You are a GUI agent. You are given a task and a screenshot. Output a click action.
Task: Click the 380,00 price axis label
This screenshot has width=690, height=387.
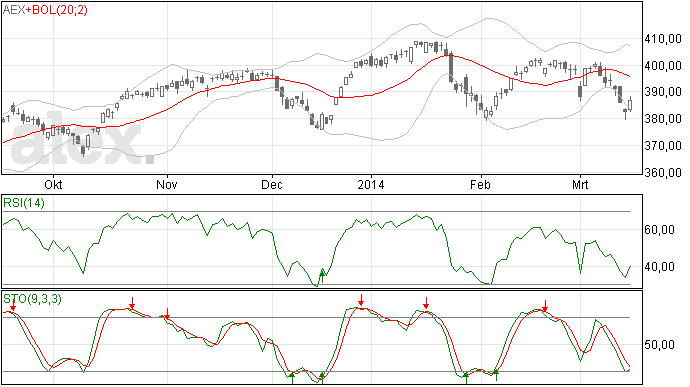[x=663, y=119]
